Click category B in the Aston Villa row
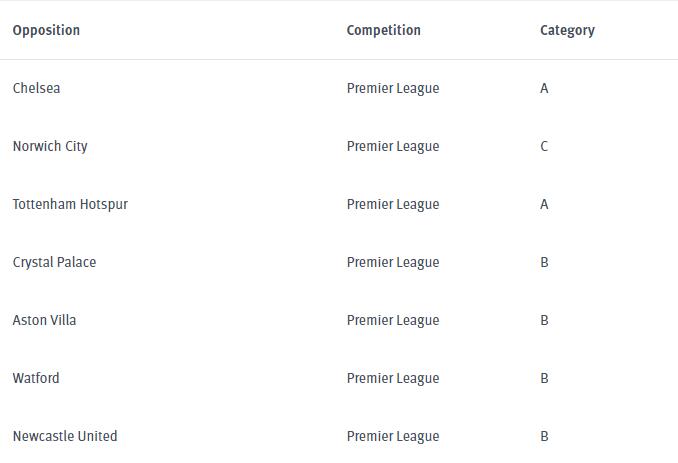The image size is (678, 463). [544, 320]
